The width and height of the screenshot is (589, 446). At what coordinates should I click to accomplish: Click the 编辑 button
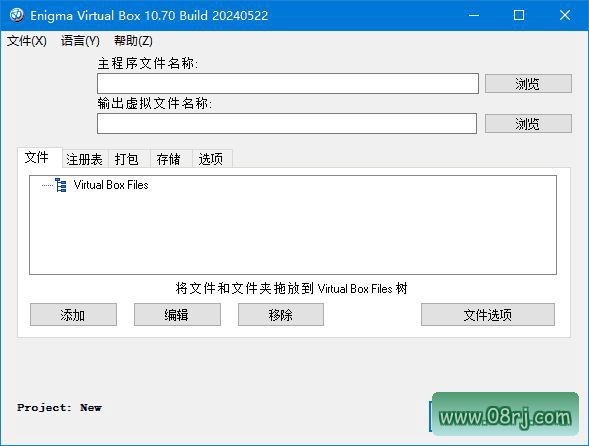[177, 314]
